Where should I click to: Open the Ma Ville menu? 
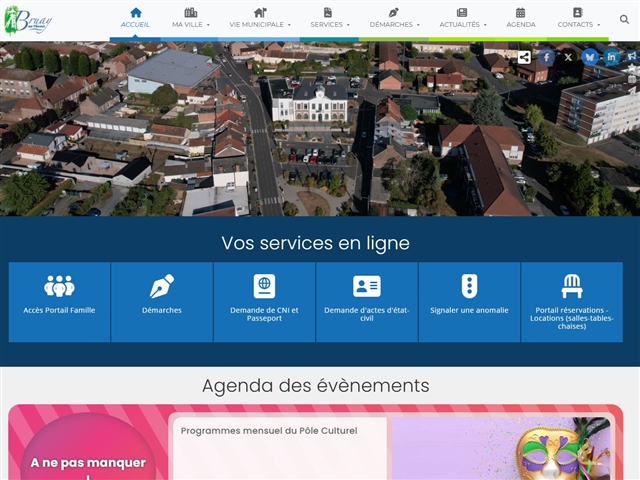[x=187, y=24]
